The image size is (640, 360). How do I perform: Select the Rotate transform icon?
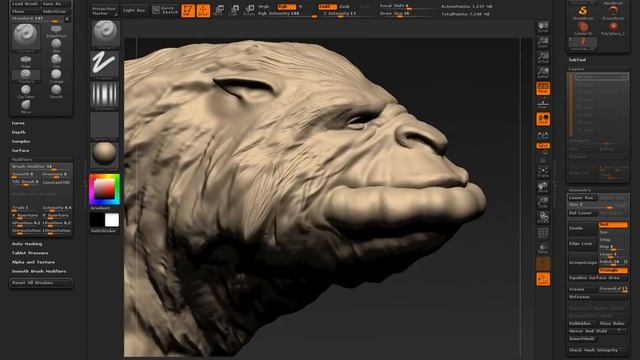(249, 11)
